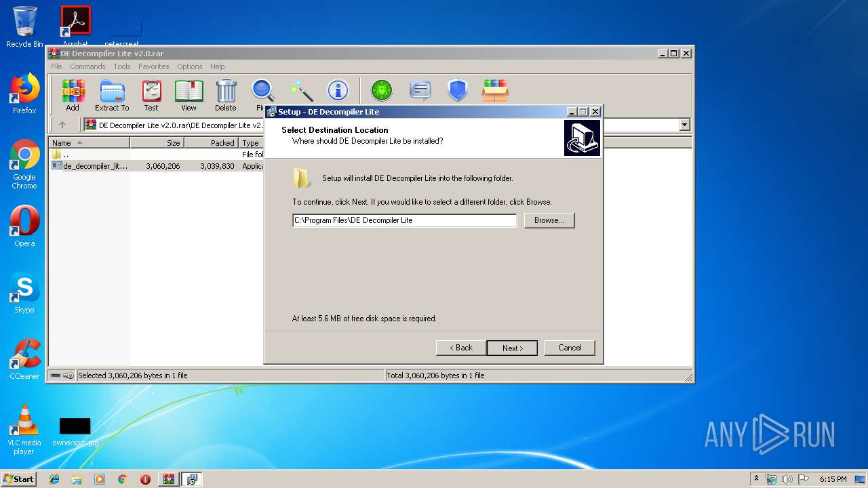Click the volume speaker tray icon
Screen dimensions: 868x488
787,479
